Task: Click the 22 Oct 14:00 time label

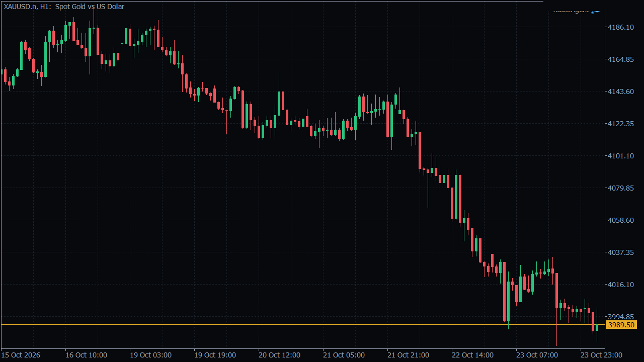Action: click(x=472, y=355)
